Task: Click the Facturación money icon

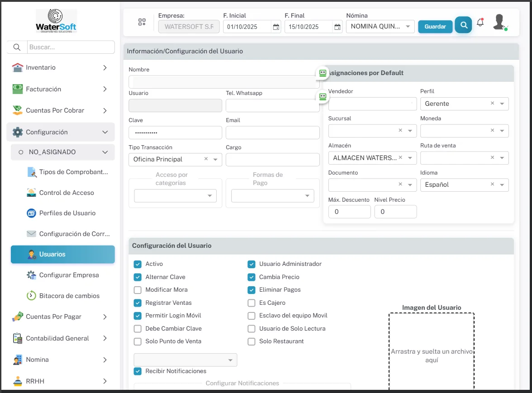Action: (18, 89)
